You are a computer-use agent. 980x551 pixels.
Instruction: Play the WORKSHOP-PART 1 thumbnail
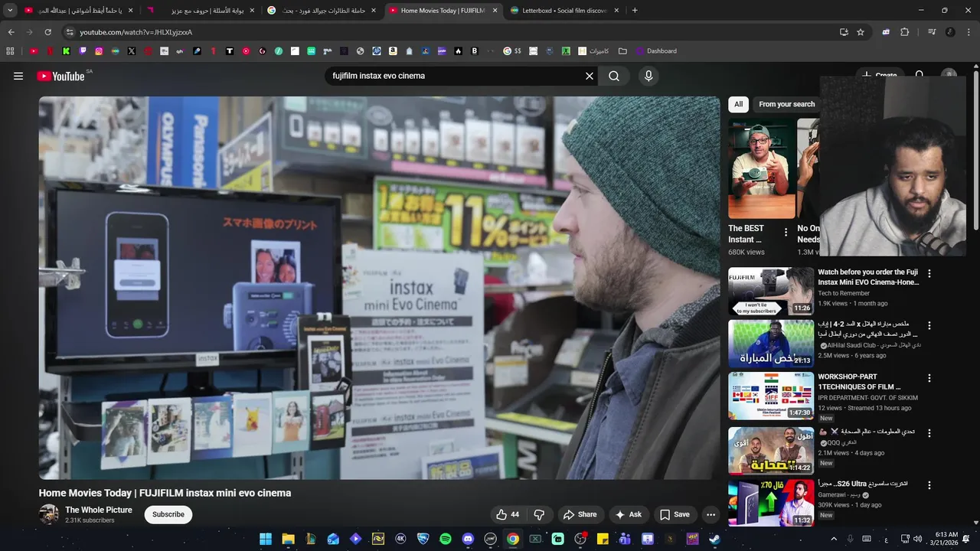[x=771, y=396]
